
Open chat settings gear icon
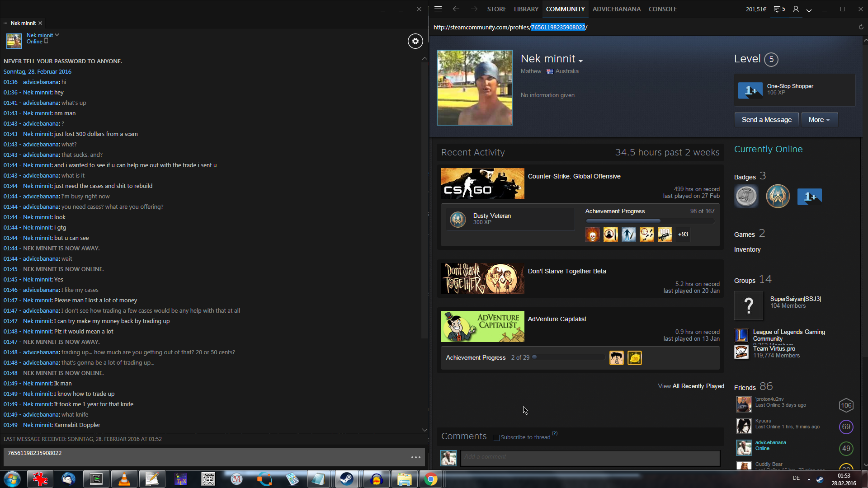point(415,41)
